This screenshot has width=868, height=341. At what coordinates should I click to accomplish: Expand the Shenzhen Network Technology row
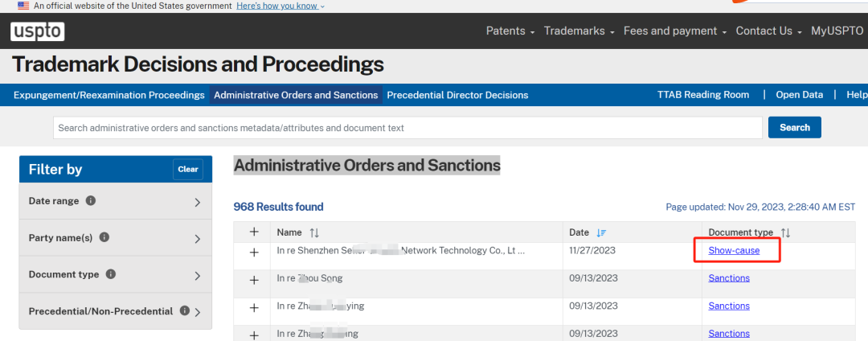(x=254, y=252)
